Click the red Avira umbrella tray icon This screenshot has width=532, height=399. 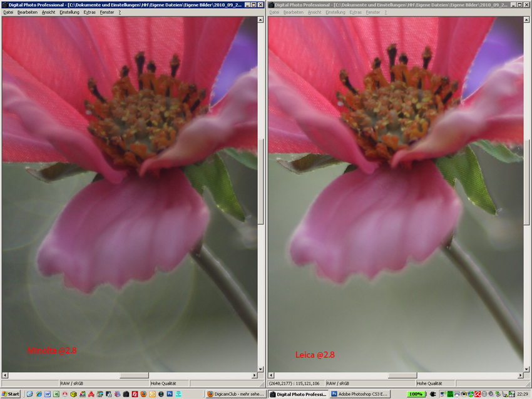pos(478,394)
